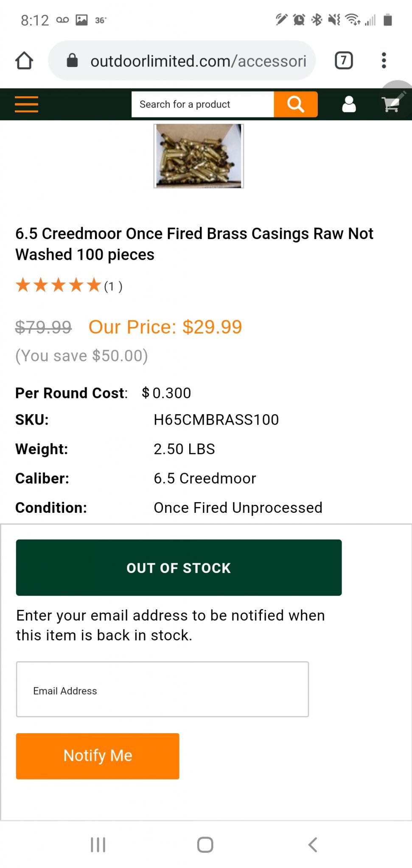Select the brass casings product thumbnail
412x868 pixels.
click(199, 156)
